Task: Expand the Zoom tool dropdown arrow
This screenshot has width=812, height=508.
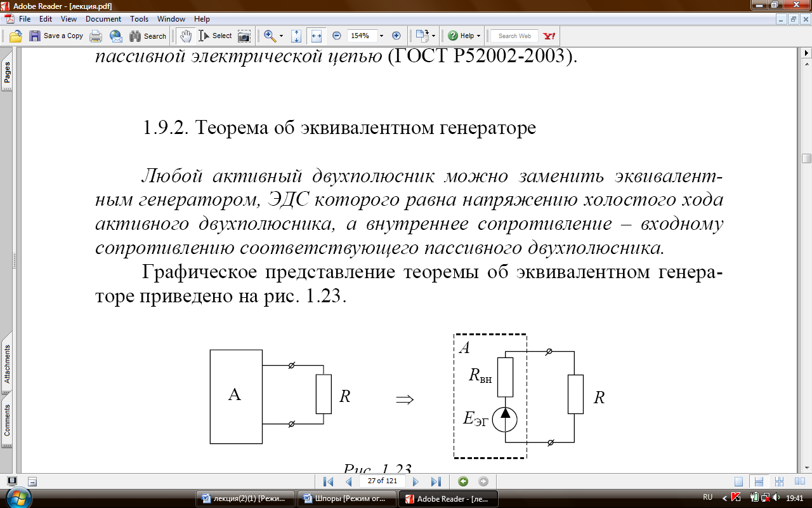Action: pyautogui.click(x=281, y=36)
